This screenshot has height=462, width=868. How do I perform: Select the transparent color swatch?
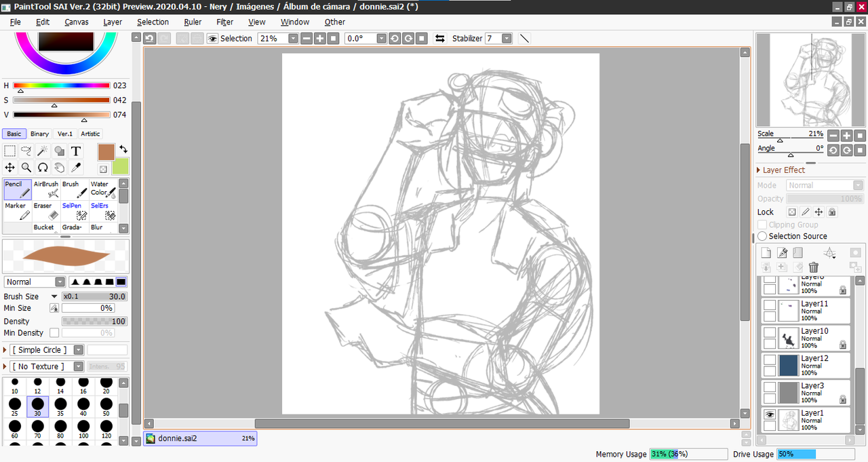click(x=103, y=170)
